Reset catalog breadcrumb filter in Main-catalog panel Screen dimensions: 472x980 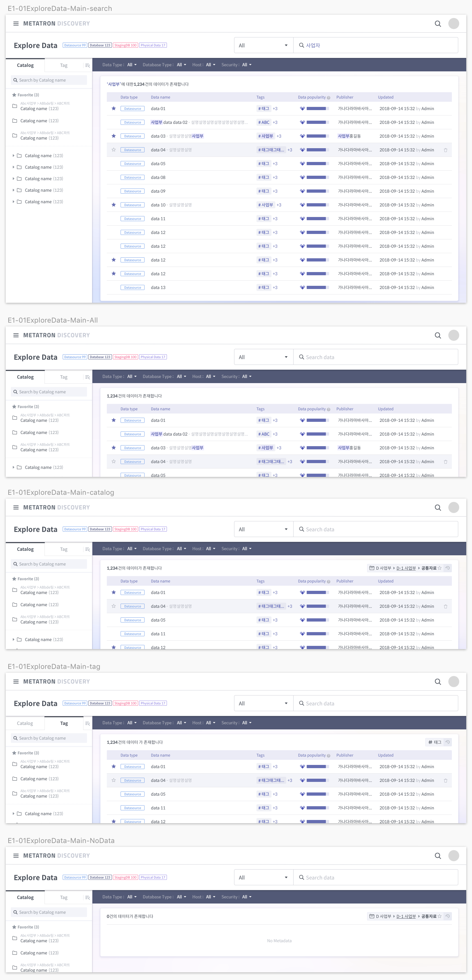click(x=448, y=568)
